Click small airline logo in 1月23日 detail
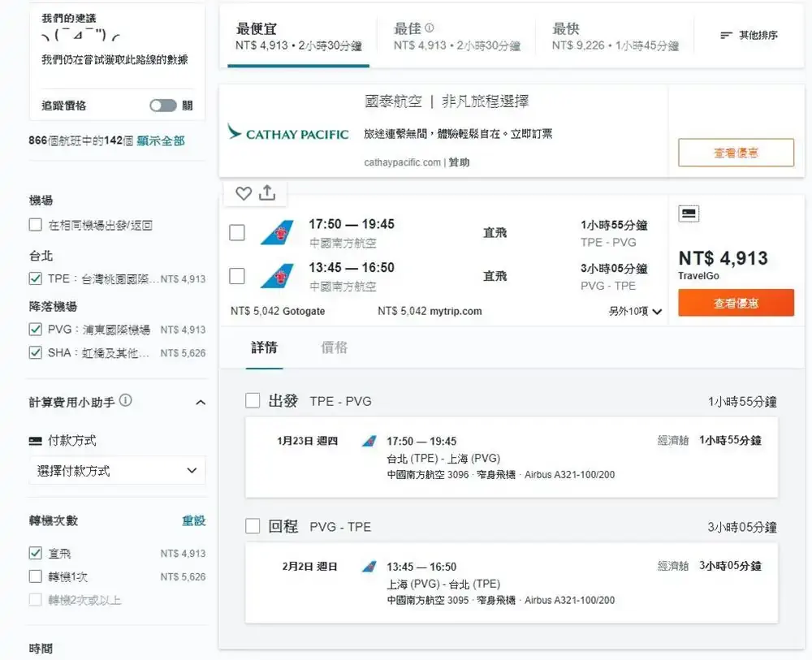Screen dimensions: 812x660 coord(369,442)
